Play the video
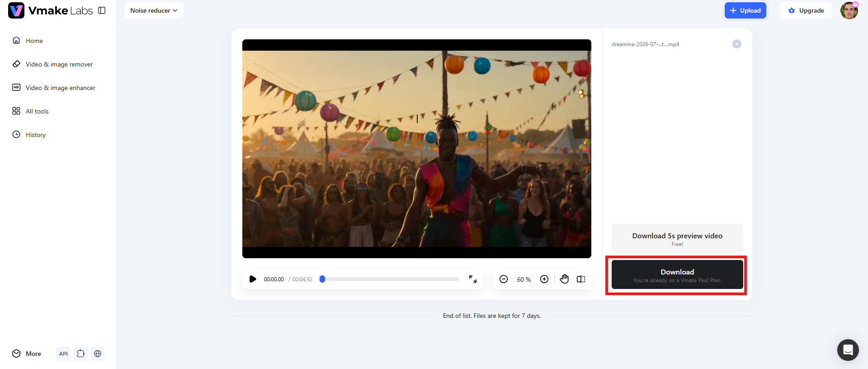 pos(253,279)
